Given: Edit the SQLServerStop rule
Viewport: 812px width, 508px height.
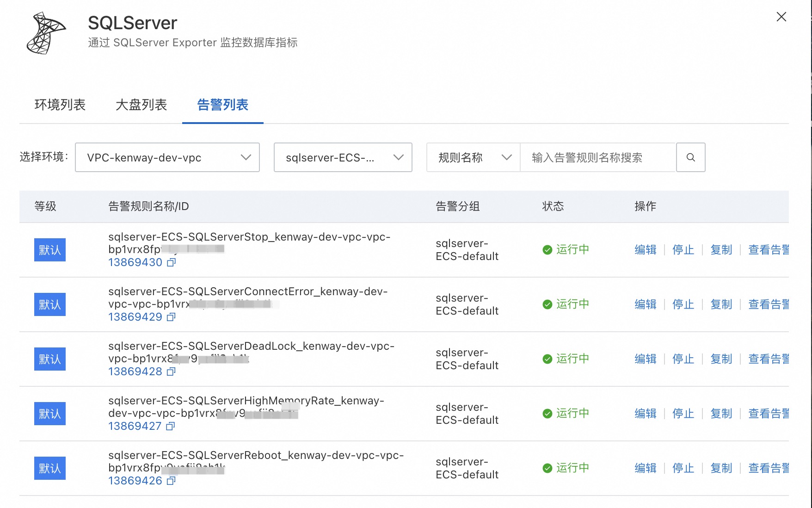Looking at the screenshot, I should tap(646, 250).
